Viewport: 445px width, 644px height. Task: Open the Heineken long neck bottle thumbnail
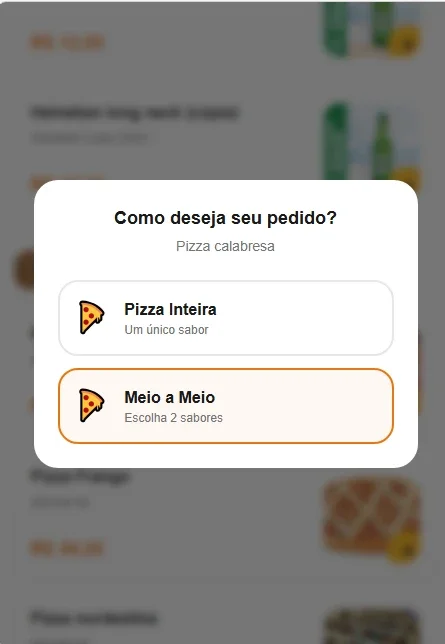[x=371, y=142]
